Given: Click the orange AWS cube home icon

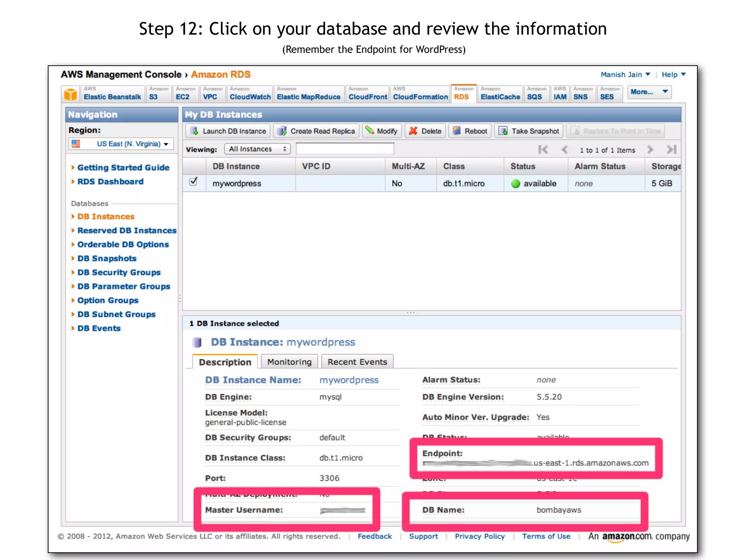Looking at the screenshot, I should pyautogui.click(x=70, y=94).
